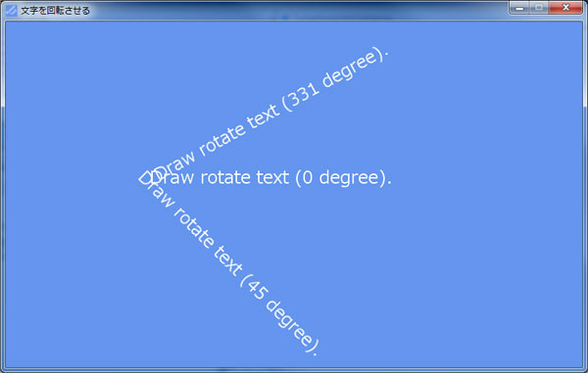Click the "Draw rotate text (0 degree)." line
This screenshot has height=373, width=588.
click(x=270, y=178)
